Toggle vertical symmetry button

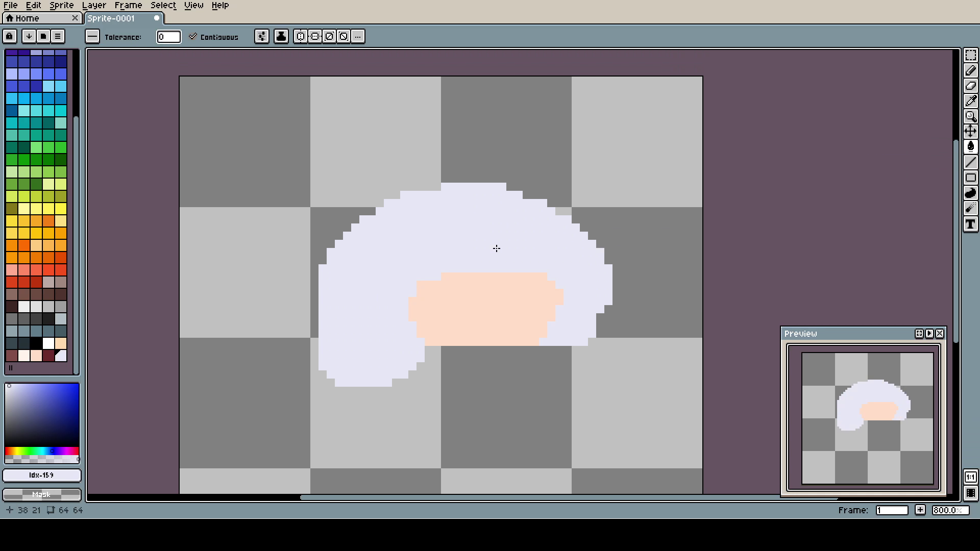[301, 36]
